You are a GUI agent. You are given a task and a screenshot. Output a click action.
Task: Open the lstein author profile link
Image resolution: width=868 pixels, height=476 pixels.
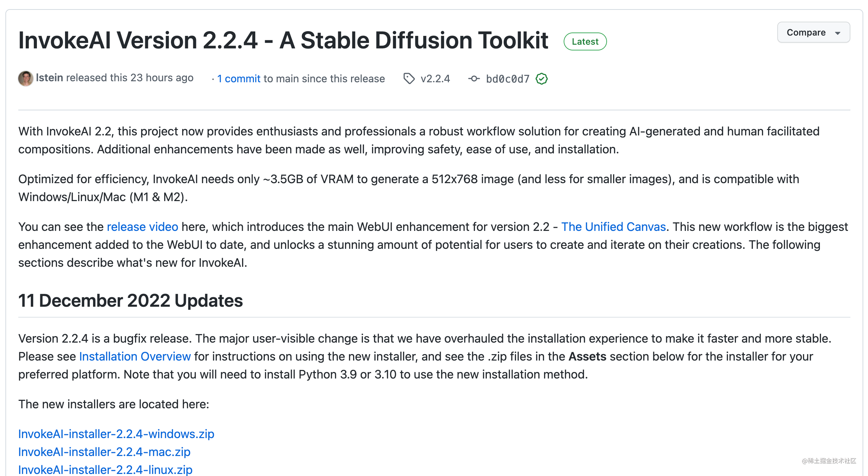coord(49,78)
